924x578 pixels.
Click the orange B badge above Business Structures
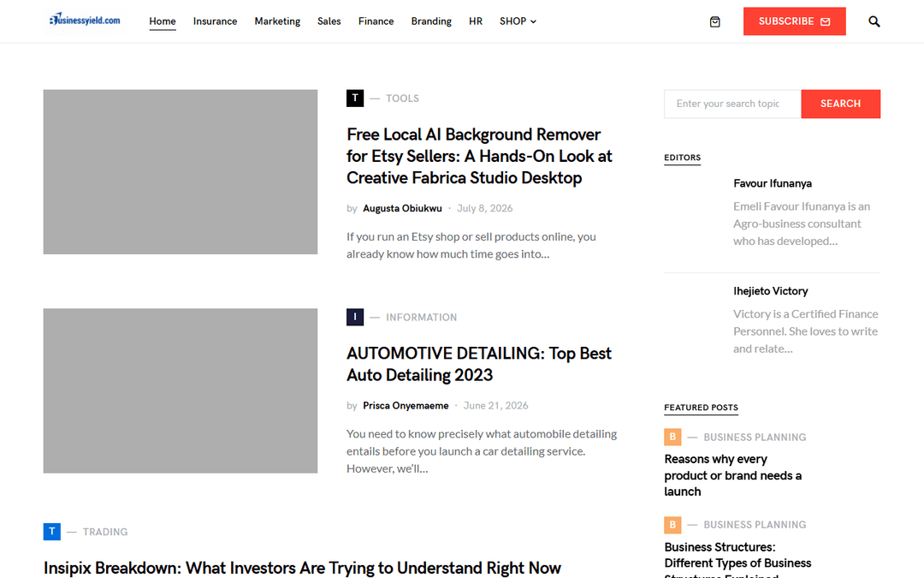click(x=672, y=524)
